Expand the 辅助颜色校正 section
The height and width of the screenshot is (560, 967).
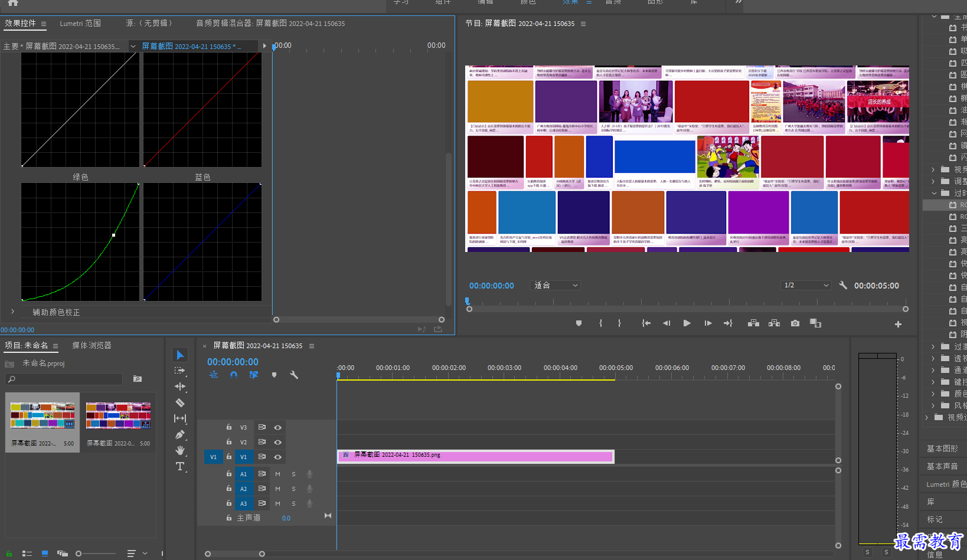[x=12, y=311]
